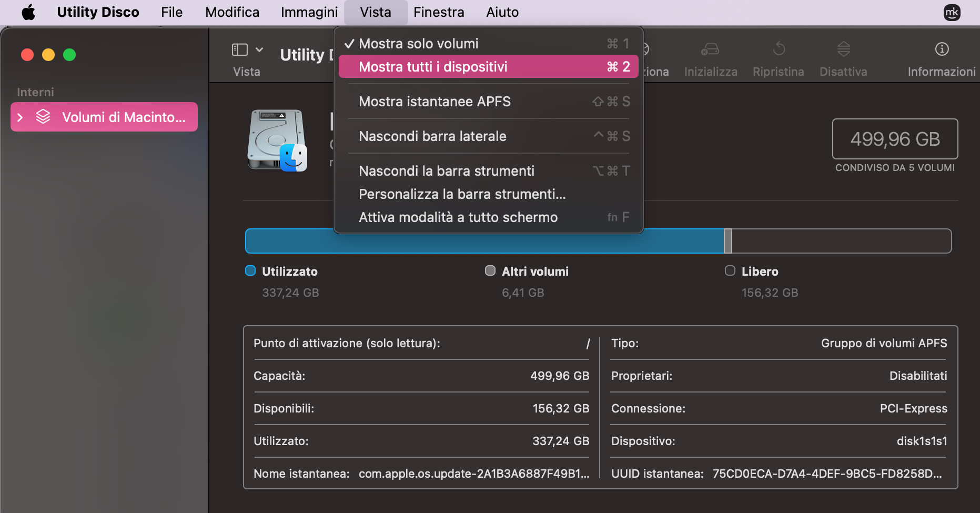Viewport: 980px width, 513px height.
Task: Click the blue used portion of storage bar
Action: point(484,241)
